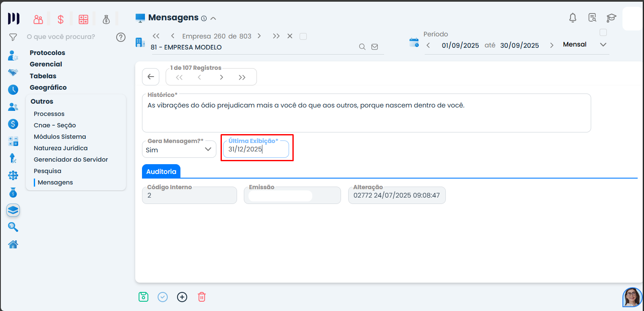Open the help question mark icon
Viewport: 644px width, 311px height.
[121, 37]
